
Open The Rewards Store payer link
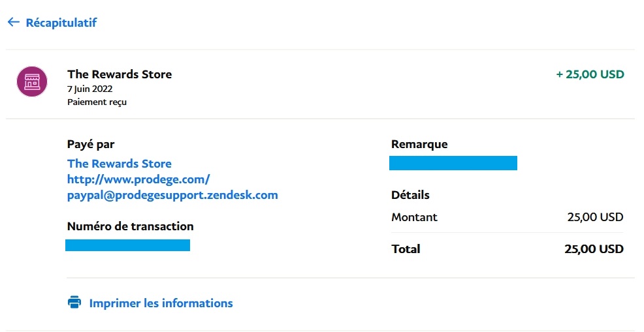click(120, 163)
